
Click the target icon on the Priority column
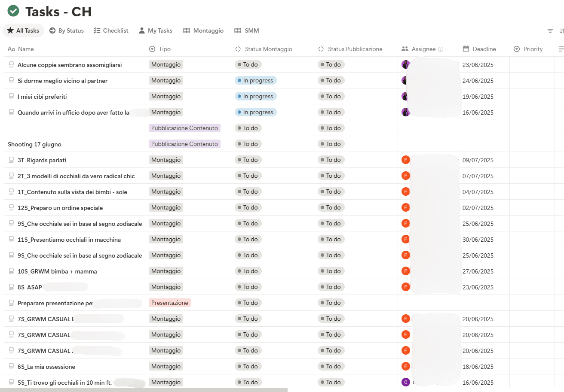tap(516, 49)
